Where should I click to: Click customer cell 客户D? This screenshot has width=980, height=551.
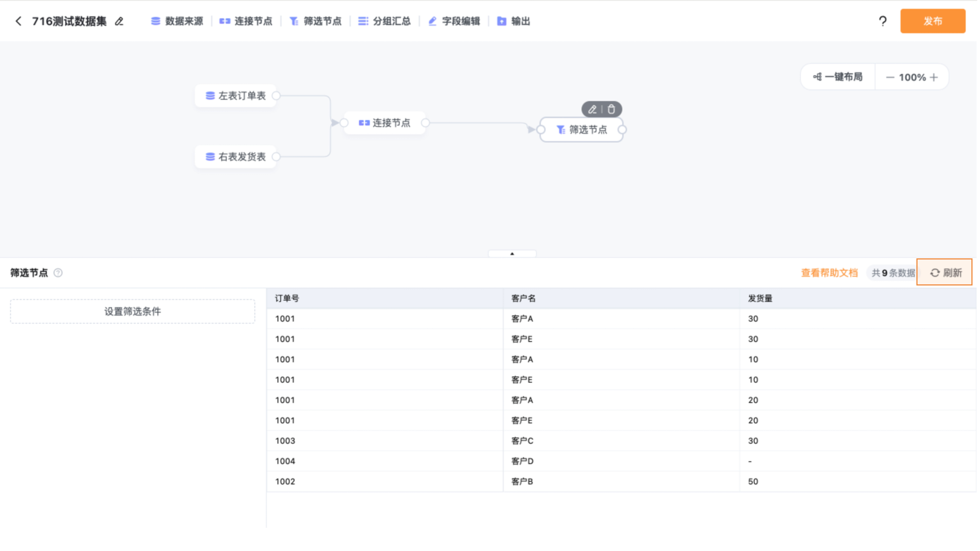pyautogui.click(x=621, y=461)
